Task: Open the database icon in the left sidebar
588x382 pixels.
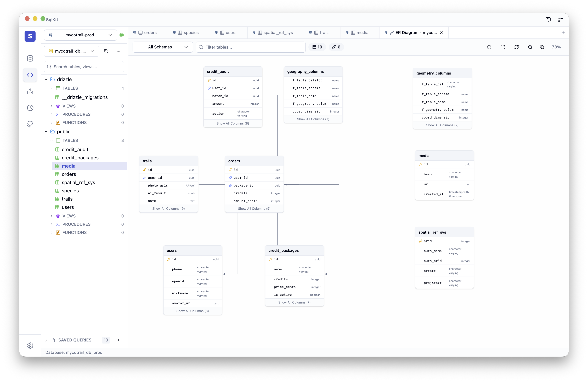Action: click(x=30, y=58)
